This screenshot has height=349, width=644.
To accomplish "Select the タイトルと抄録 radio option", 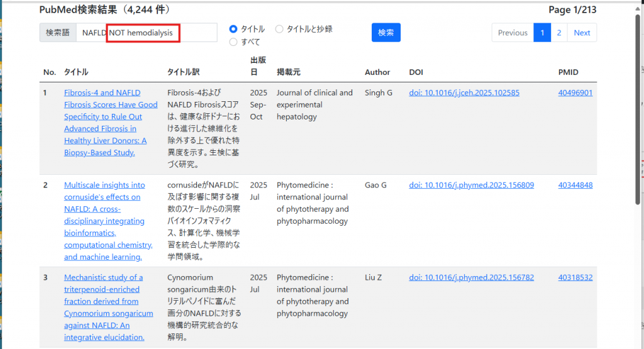I will pos(280,29).
